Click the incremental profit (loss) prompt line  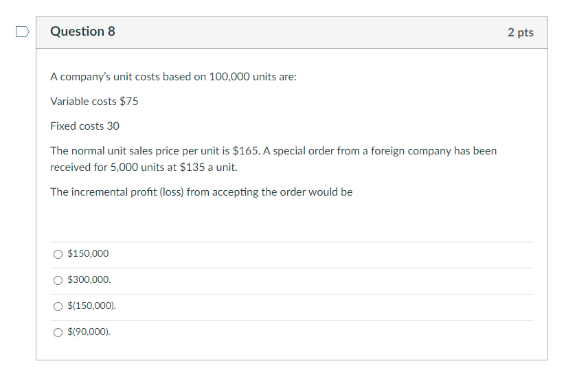(x=201, y=192)
